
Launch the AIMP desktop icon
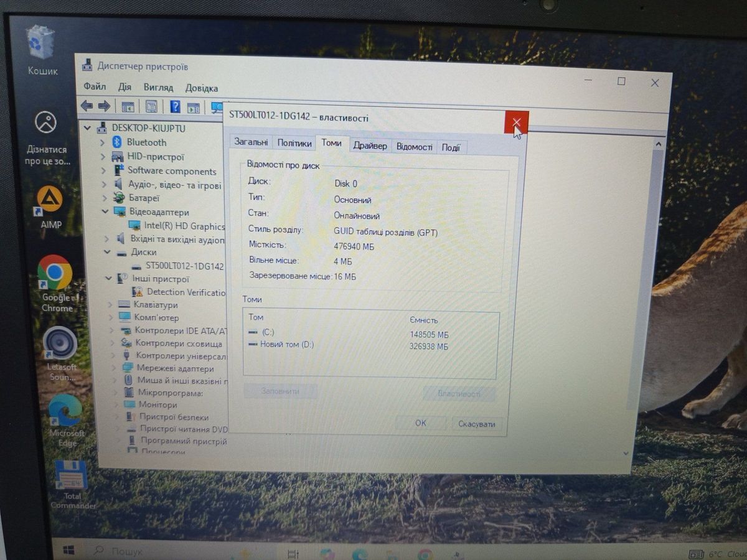(50, 200)
